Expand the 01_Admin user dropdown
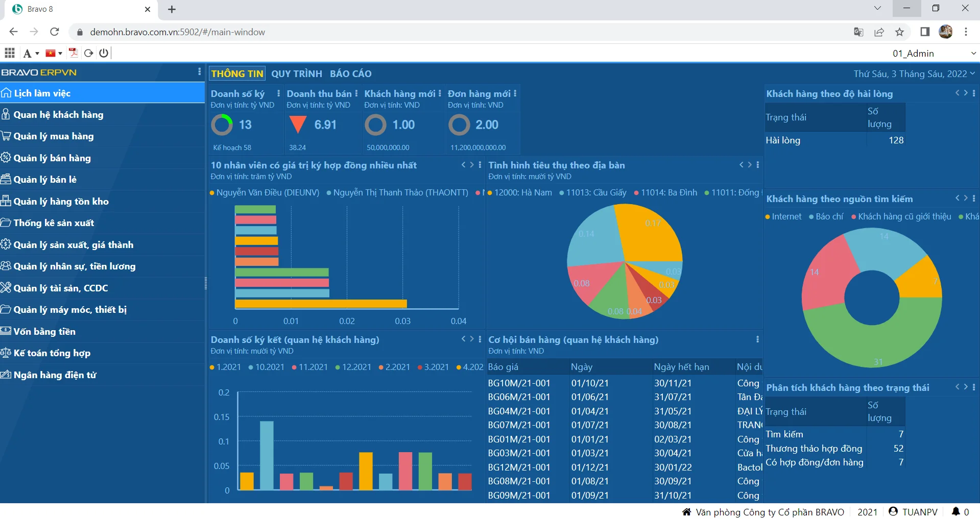The width and height of the screenshot is (980, 519). point(973,53)
